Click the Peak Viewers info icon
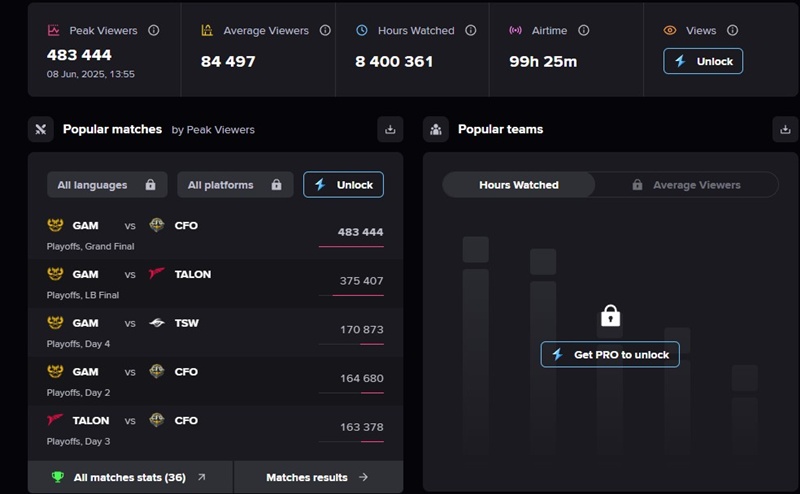The image size is (800, 494). point(154,30)
